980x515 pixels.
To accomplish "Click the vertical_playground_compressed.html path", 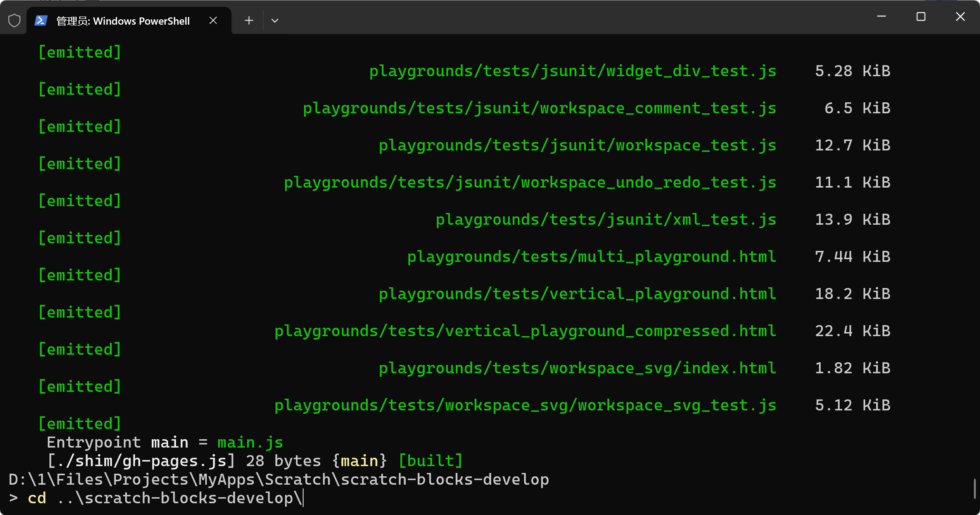I will pyautogui.click(x=525, y=331).
